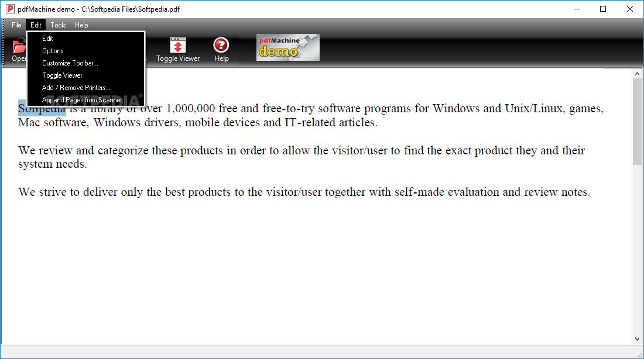The height and width of the screenshot is (359, 644).
Task: Click the pdfMachine app icon in title bar
Action: click(10, 9)
